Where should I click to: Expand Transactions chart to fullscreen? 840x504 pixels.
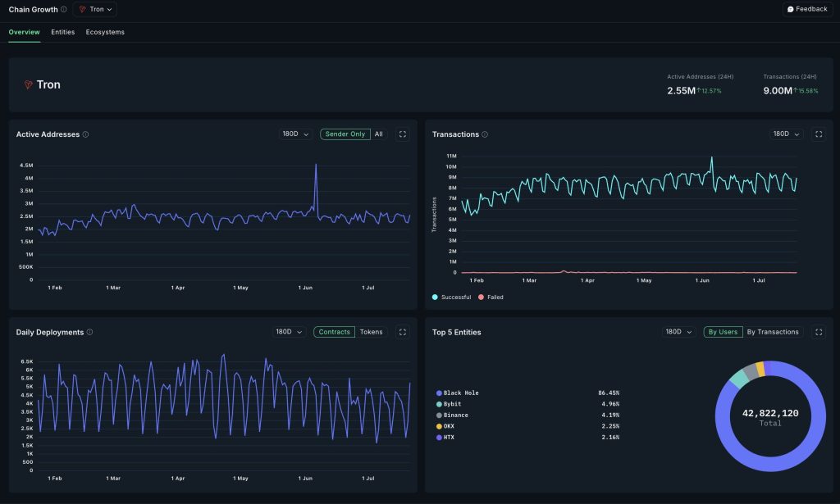click(819, 134)
